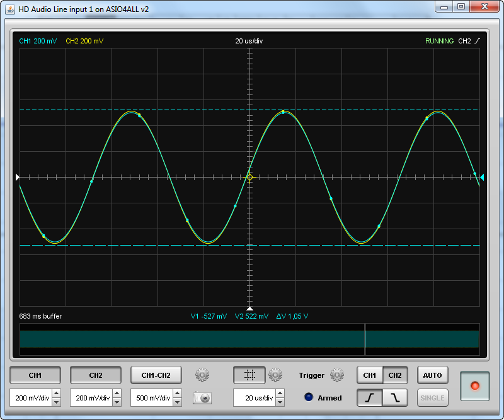Click the Armed trigger indicator light
Viewport: 504px width, 420px height.
point(309,397)
